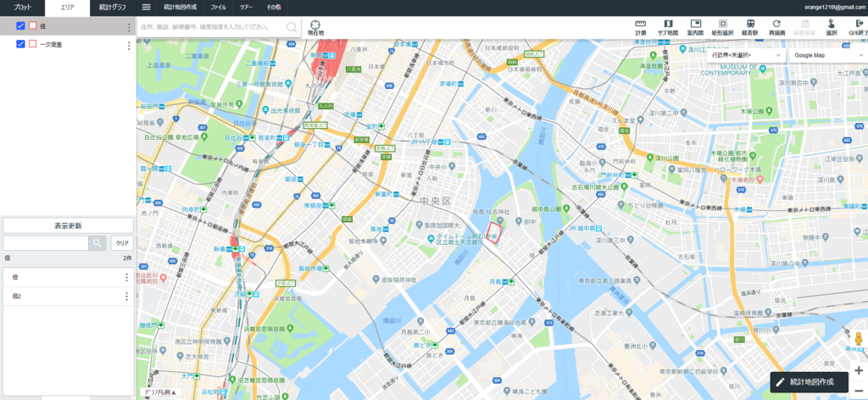Click the 木場病院 hospital marker

tap(760, 180)
